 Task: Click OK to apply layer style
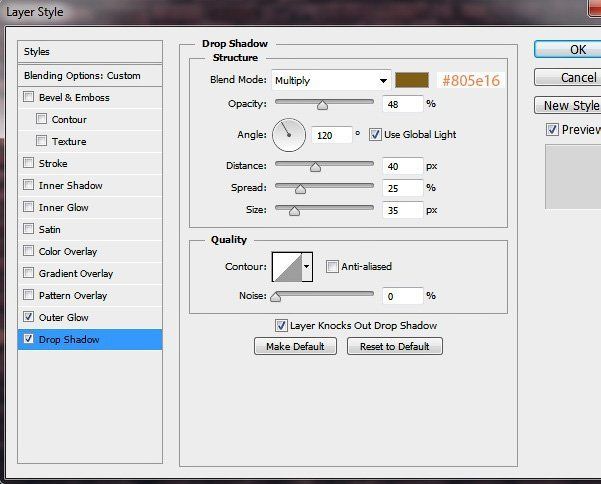pos(570,49)
